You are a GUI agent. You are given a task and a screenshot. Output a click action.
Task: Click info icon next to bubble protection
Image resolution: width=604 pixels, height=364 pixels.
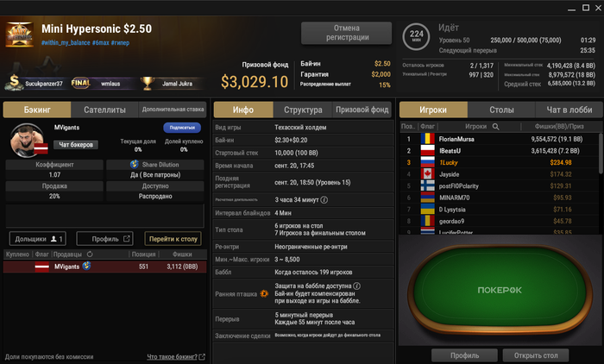(356, 286)
